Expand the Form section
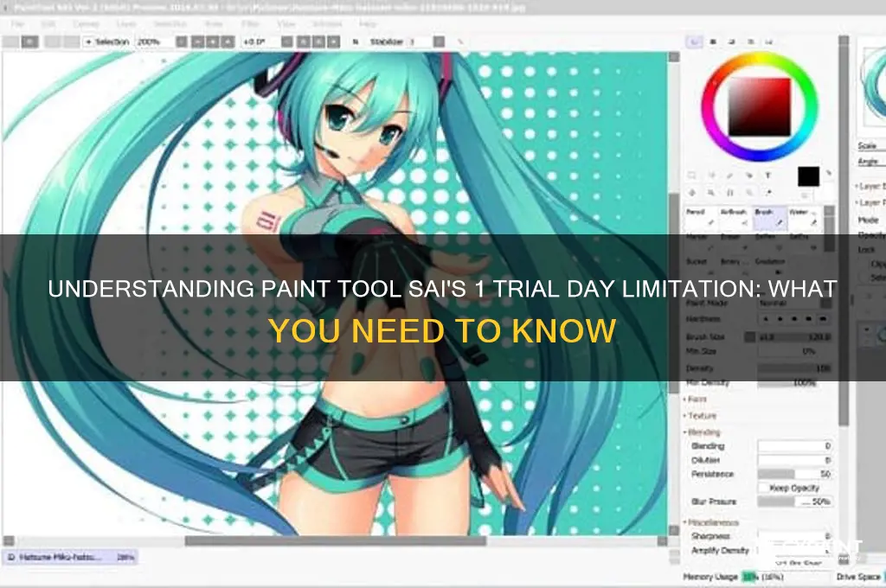The height and width of the screenshot is (588, 886). click(x=696, y=399)
